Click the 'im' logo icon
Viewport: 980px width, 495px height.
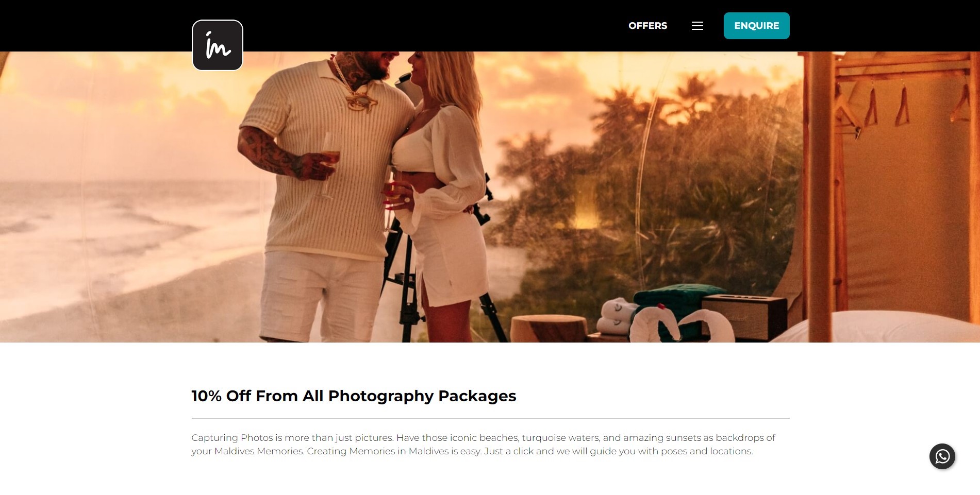point(218,45)
